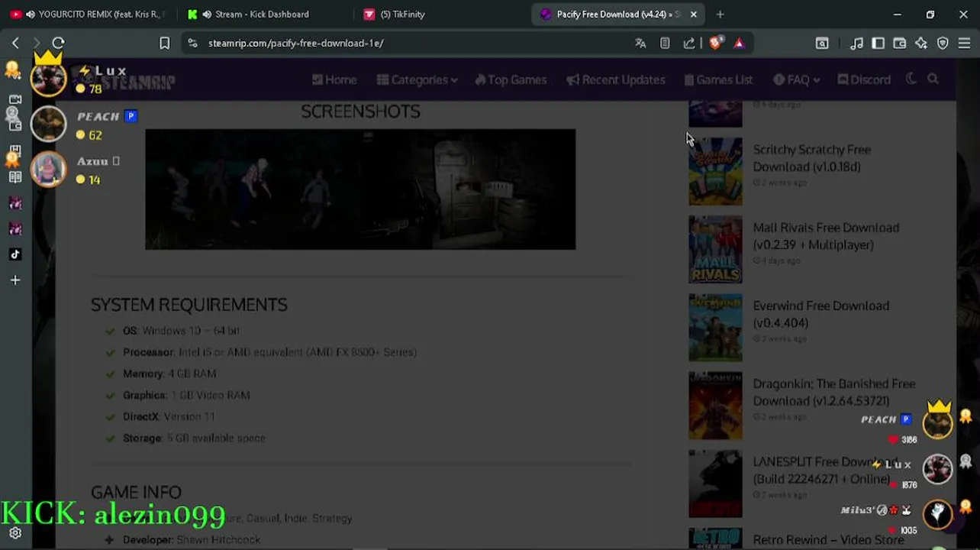Close the Pacify Free Download tab
Image resolution: width=980 pixels, height=550 pixels.
(693, 14)
